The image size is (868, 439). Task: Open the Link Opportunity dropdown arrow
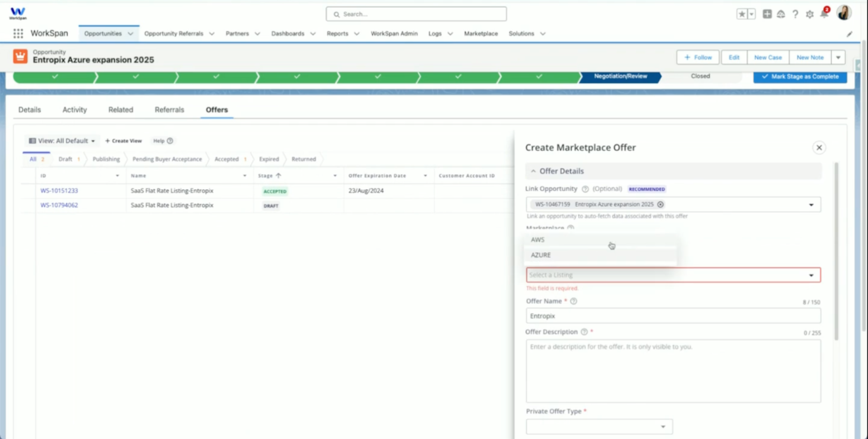click(812, 205)
